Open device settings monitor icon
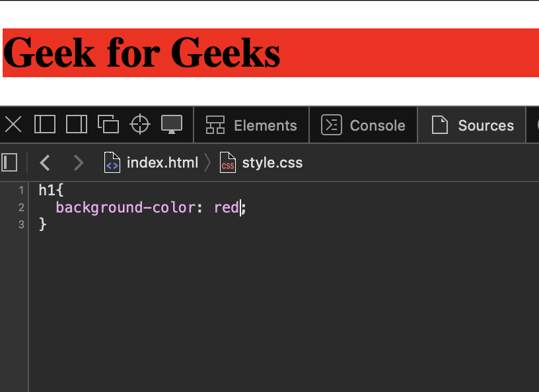Image resolution: width=539 pixels, height=392 pixels. pos(172,124)
